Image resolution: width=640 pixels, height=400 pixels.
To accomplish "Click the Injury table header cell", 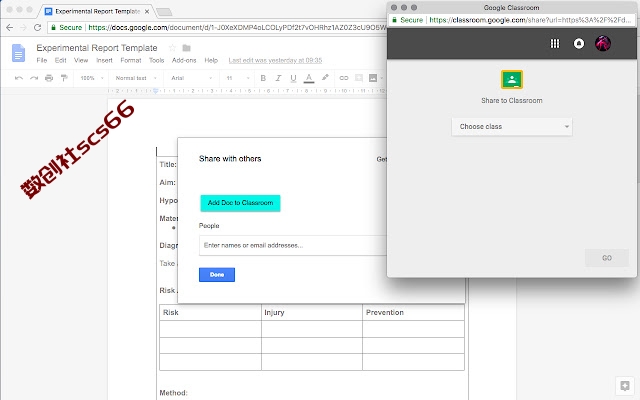I will point(312,313).
